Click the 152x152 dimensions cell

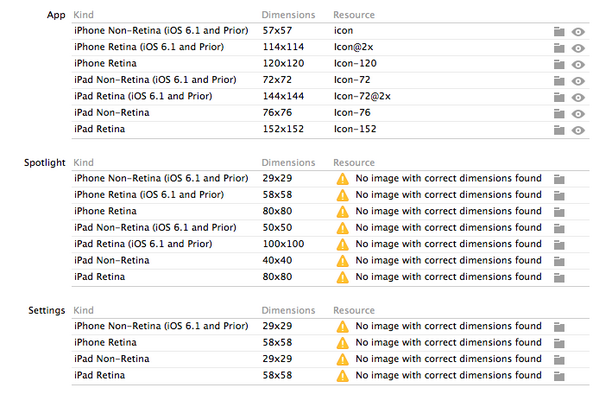pos(283,129)
